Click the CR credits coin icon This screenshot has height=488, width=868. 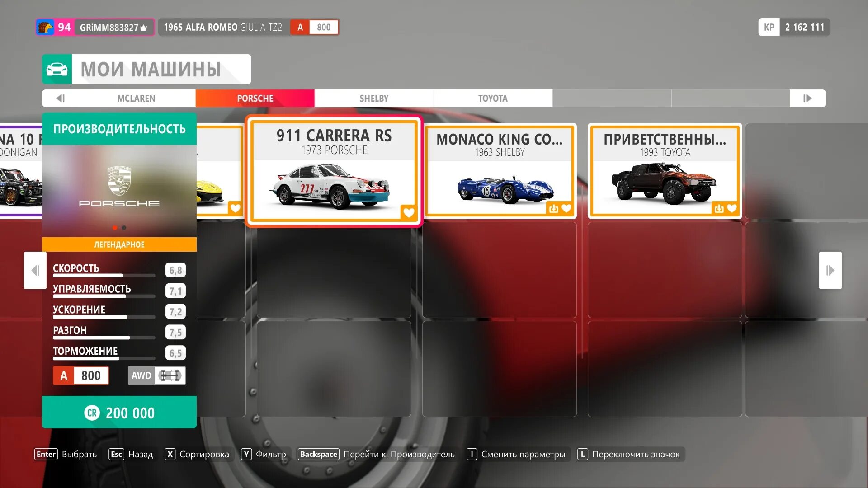(92, 413)
